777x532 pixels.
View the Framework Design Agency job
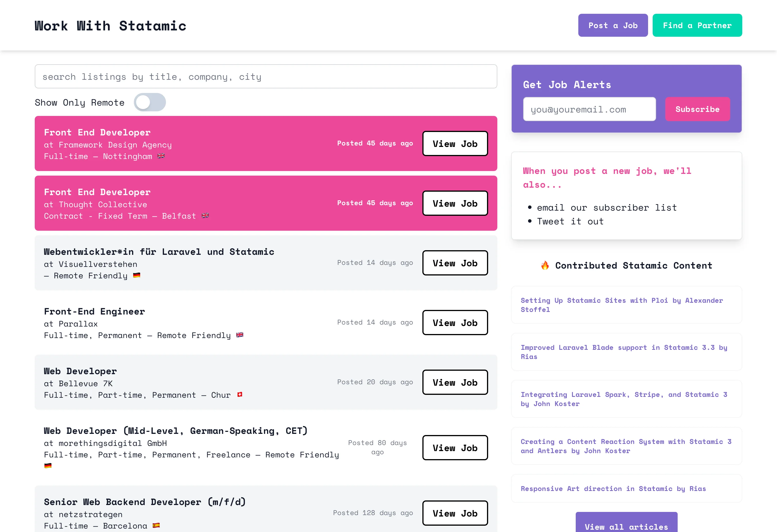click(x=455, y=144)
